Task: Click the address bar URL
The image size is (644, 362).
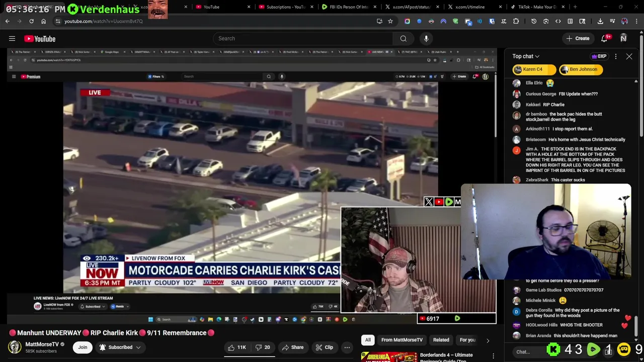Action: coord(104,21)
